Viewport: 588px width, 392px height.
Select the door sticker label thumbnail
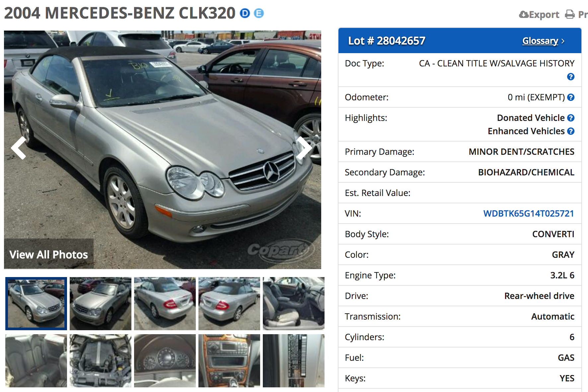[x=294, y=361]
